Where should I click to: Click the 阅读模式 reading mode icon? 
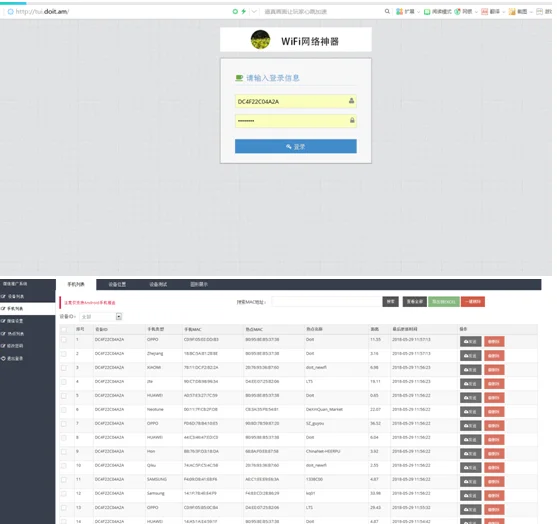(x=427, y=12)
